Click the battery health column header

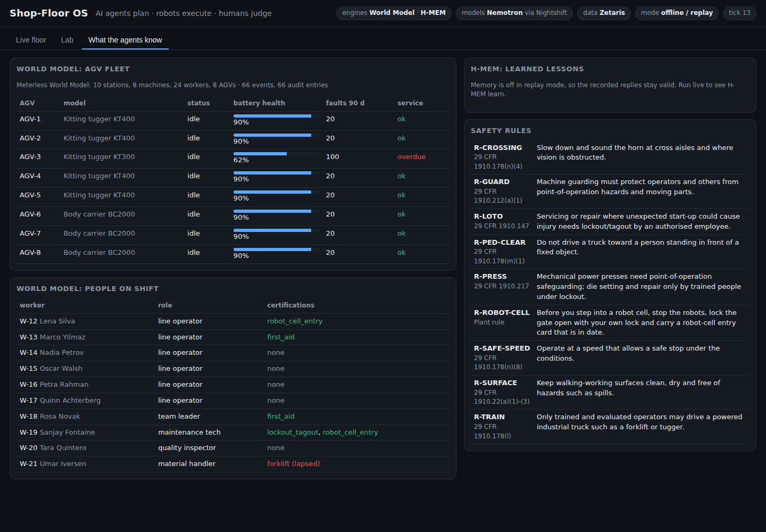259,103
